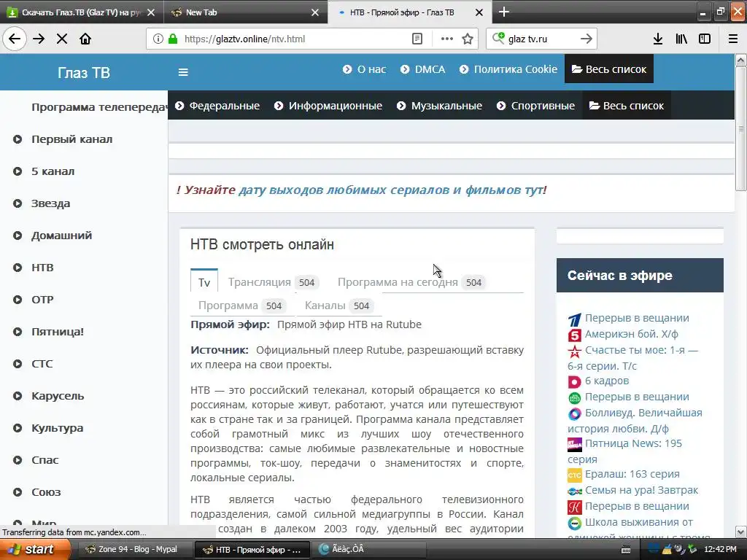The image size is (747, 560).
Task: Open the browser hamburger menu
Action: tap(732, 39)
